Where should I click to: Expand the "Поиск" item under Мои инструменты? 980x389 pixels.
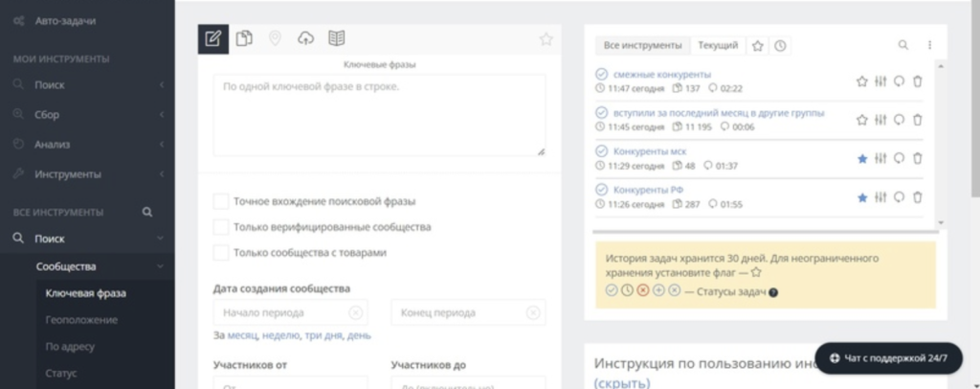point(87,85)
